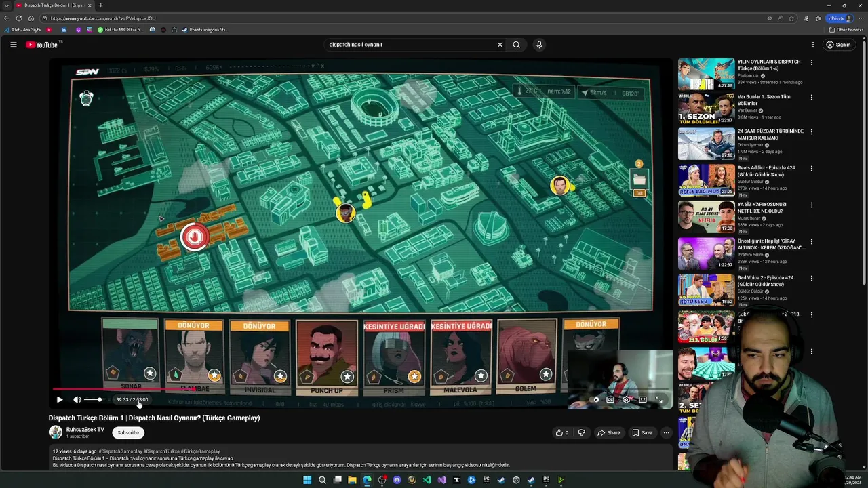Open the RuhsuzEsek TV channel avatar
Image resolution: width=868 pixels, height=488 pixels.
click(x=56, y=432)
